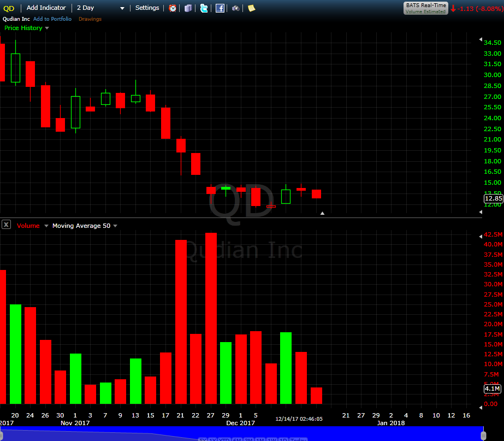Click the stacked documents icon in toolbar
The width and height of the screenshot is (504, 441).
[188, 8]
